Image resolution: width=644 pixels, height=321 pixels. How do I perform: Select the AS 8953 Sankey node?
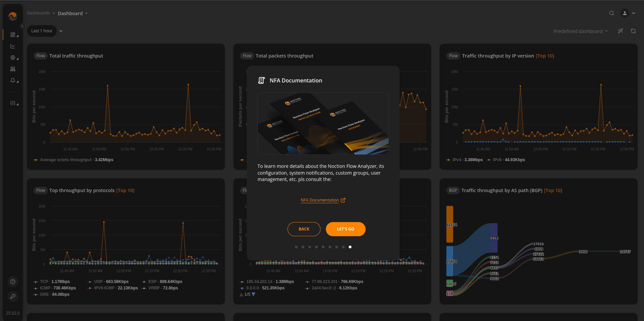point(494,238)
